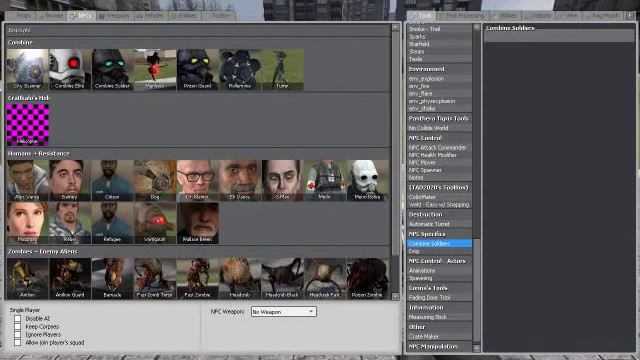Spawn the Poison Zombie NPC
Screen dimensions: 640x360
coord(367,278)
